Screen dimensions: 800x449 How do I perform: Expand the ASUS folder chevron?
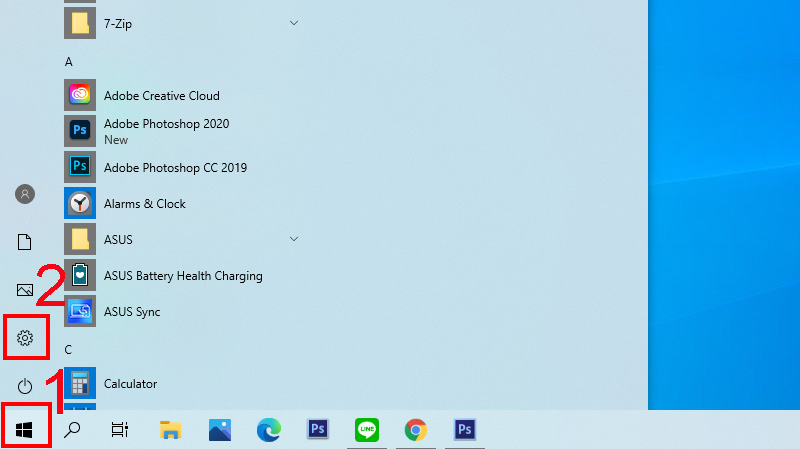tap(294, 239)
